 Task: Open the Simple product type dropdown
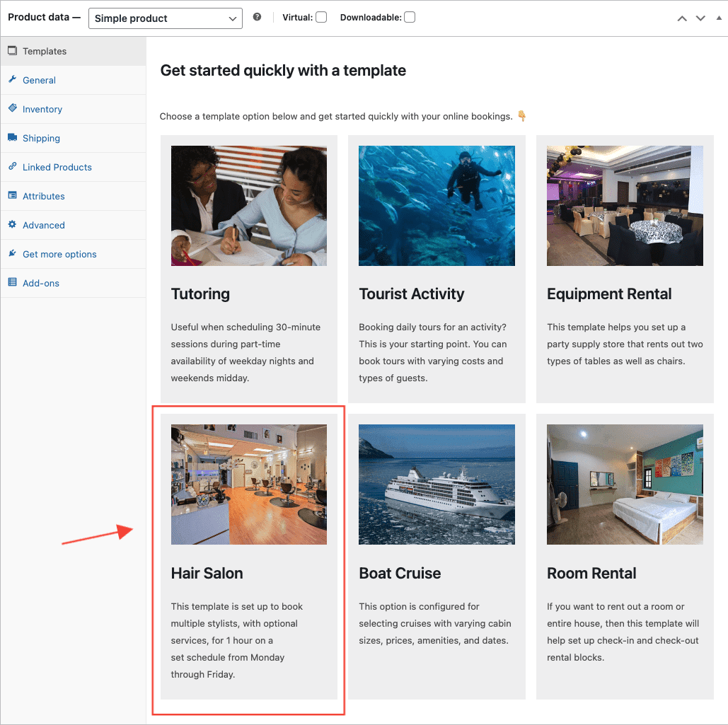tap(166, 18)
